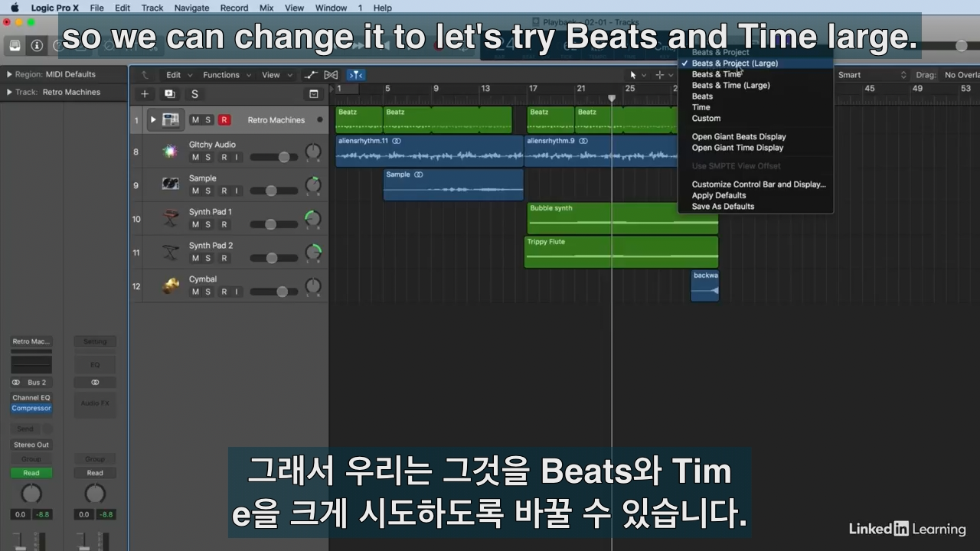Open the pointer tool dropdown
980x551 pixels.
(x=638, y=75)
